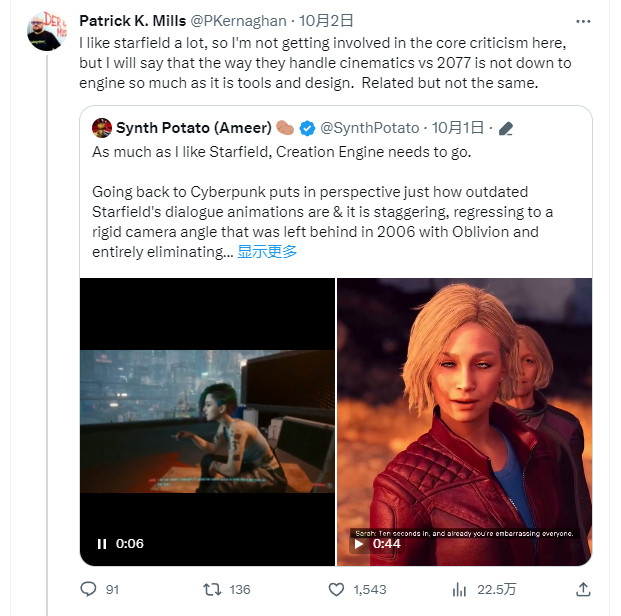
Task: Pause the Cyberpunk video at 0:06
Action: pyautogui.click(x=102, y=544)
